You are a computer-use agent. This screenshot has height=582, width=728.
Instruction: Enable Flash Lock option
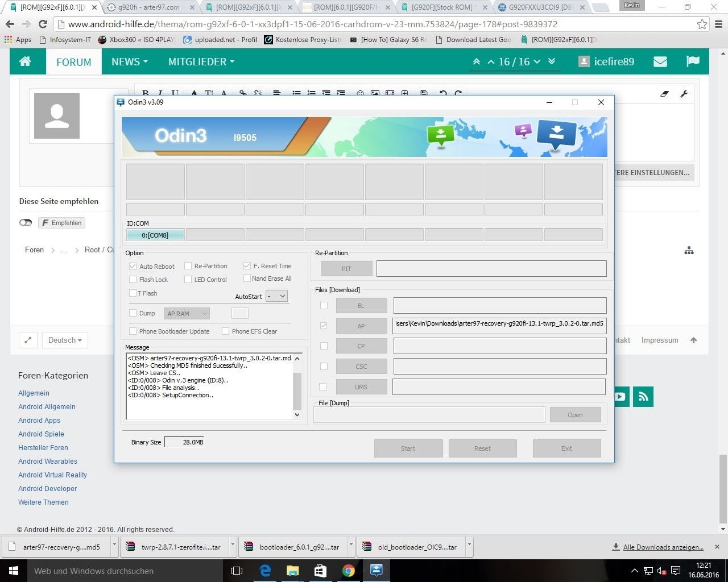pyautogui.click(x=133, y=280)
